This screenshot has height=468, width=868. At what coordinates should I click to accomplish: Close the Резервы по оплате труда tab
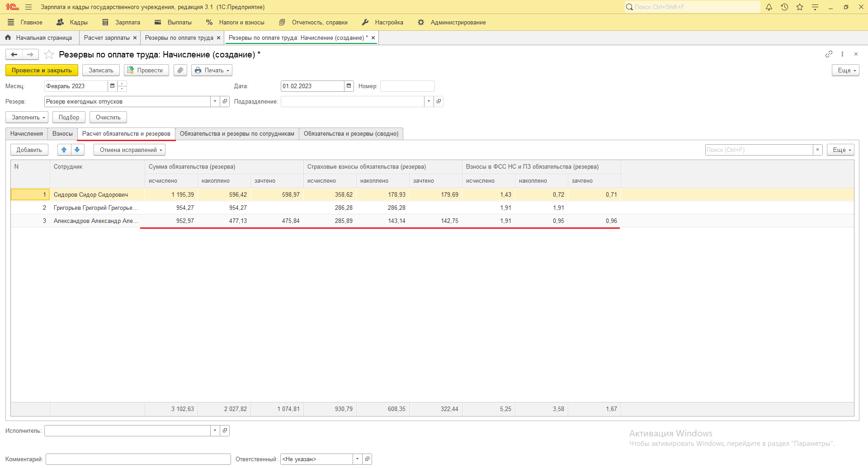[x=218, y=38]
